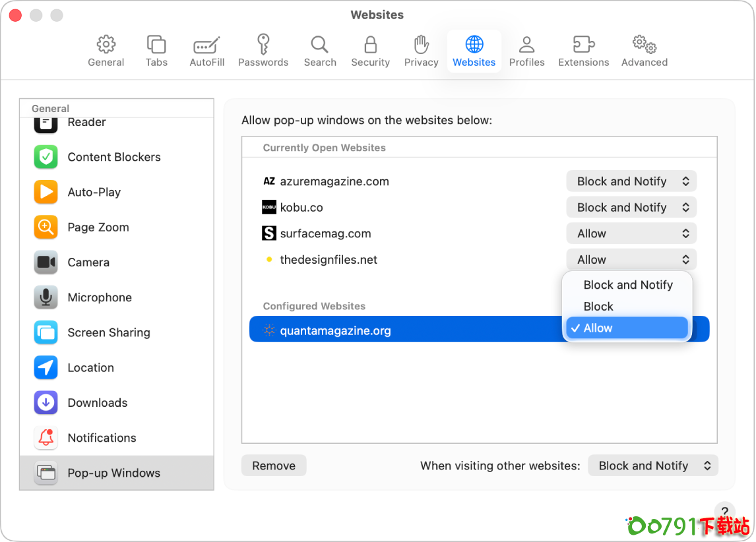The width and height of the screenshot is (756, 542).
Task: Click the Remove button
Action: (x=274, y=466)
